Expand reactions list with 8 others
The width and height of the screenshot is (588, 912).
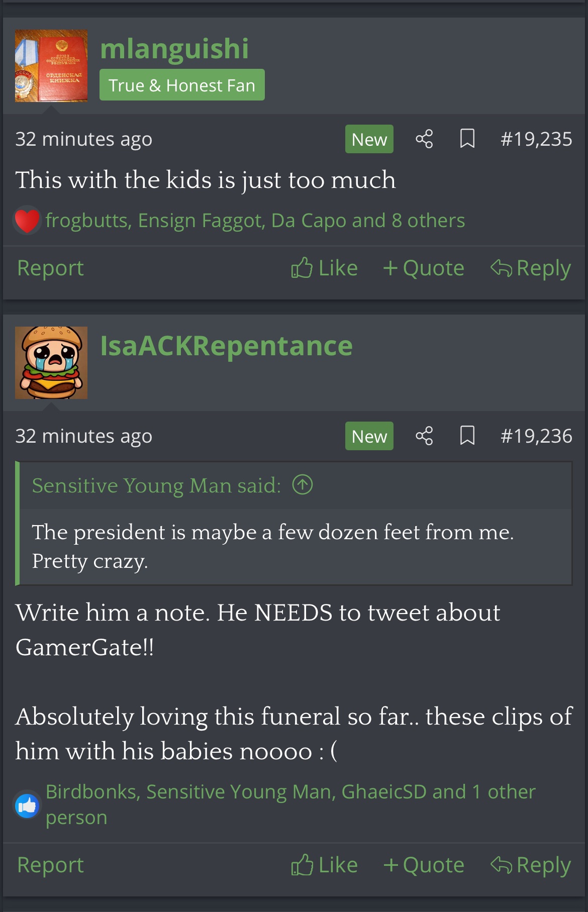tap(428, 221)
